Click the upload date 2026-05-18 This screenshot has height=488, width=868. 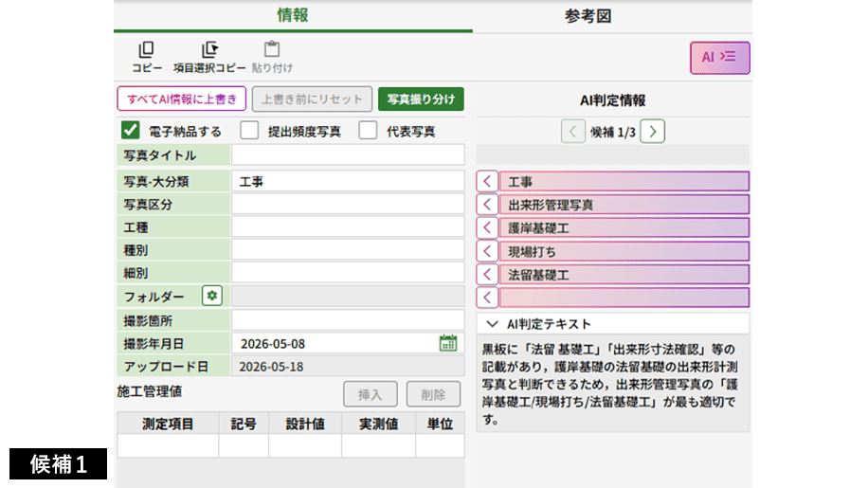271,367
